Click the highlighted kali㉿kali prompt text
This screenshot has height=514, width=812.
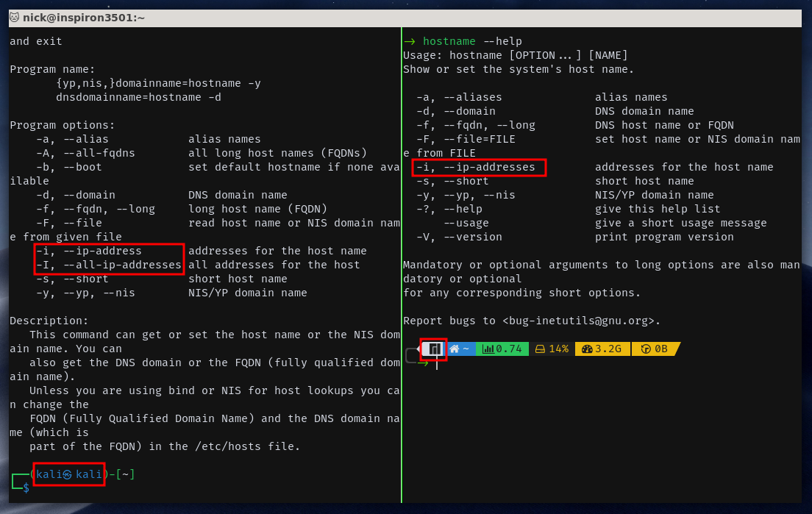click(x=68, y=474)
